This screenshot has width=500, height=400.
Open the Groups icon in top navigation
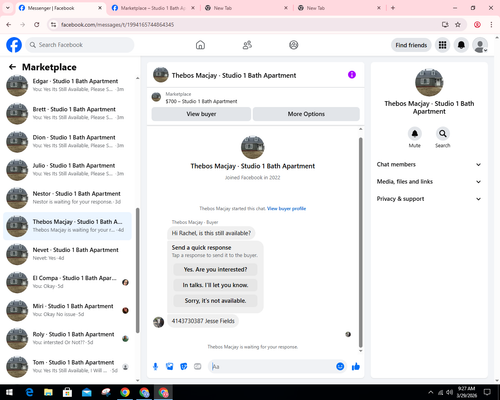(294, 45)
